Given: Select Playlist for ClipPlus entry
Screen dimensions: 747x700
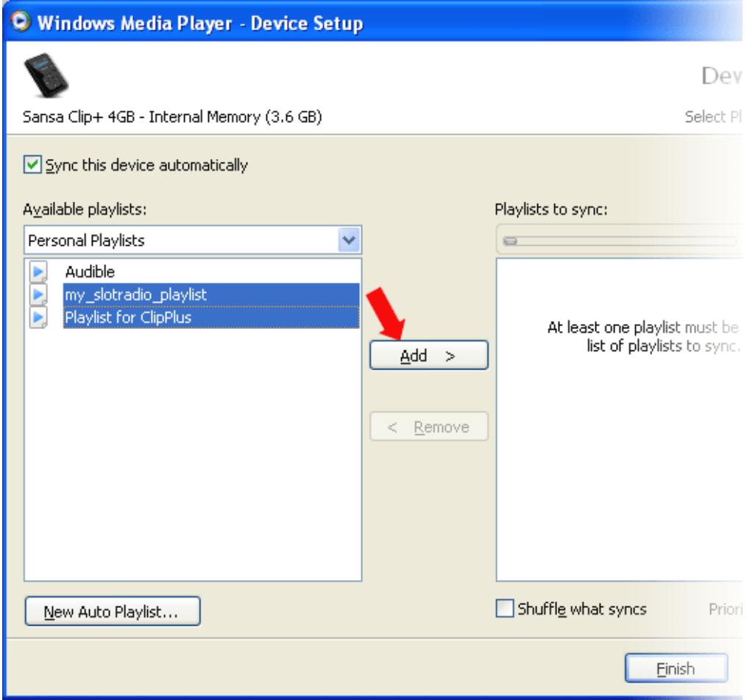Looking at the screenshot, I should 211,317.
